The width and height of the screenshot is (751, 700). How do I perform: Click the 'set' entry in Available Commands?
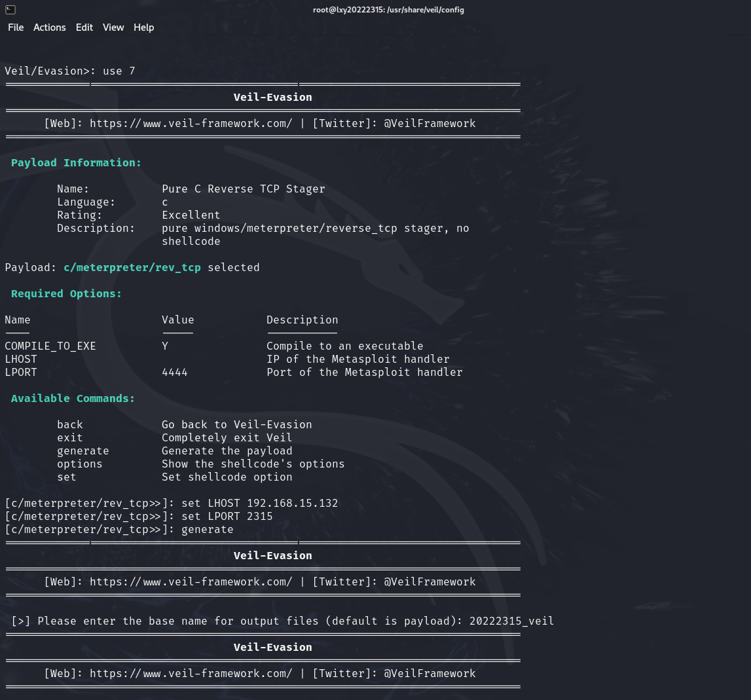tap(67, 477)
